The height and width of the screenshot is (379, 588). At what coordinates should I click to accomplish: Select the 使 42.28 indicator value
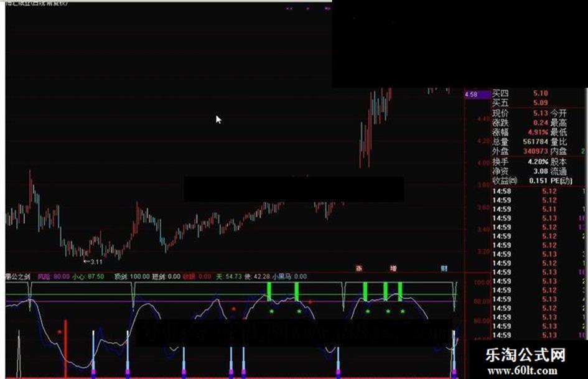pos(257,276)
